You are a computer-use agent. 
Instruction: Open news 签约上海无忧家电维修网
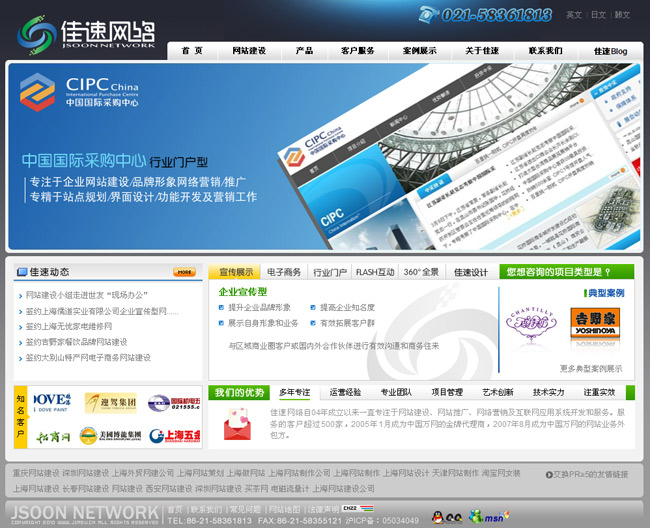click(x=69, y=326)
